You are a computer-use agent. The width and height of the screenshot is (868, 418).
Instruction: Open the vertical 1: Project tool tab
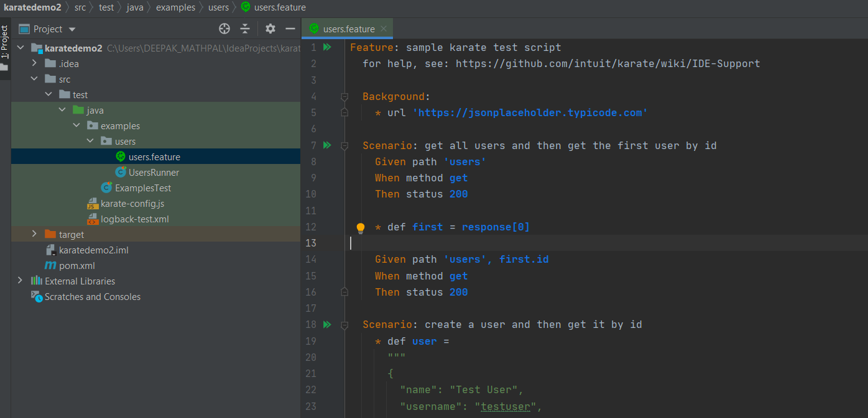point(5,42)
